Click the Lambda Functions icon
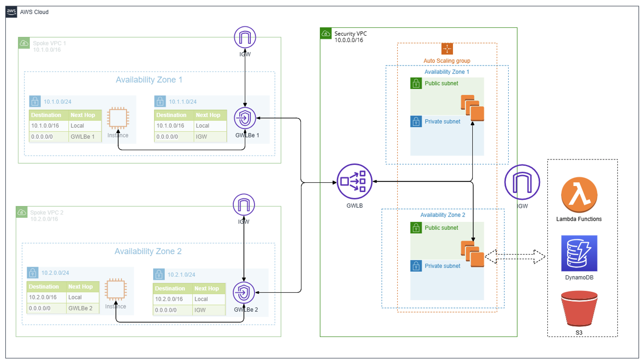644x363 pixels. pos(579,195)
